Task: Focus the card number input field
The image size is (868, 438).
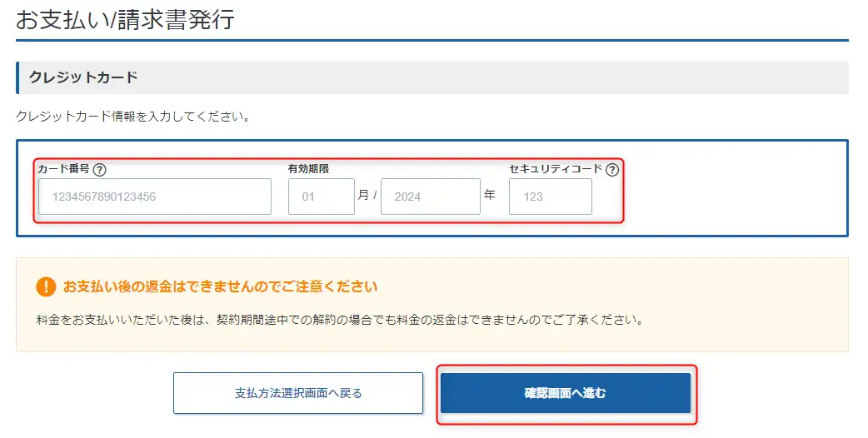Action: coord(155,197)
